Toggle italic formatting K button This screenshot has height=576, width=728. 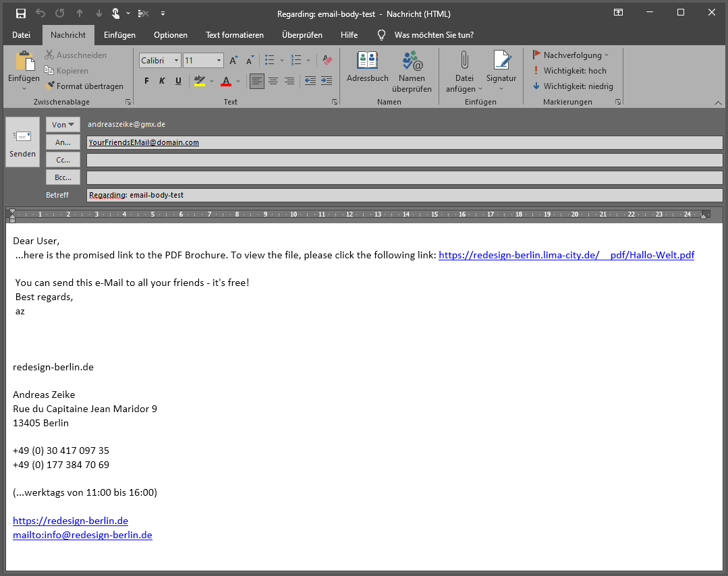coord(162,81)
